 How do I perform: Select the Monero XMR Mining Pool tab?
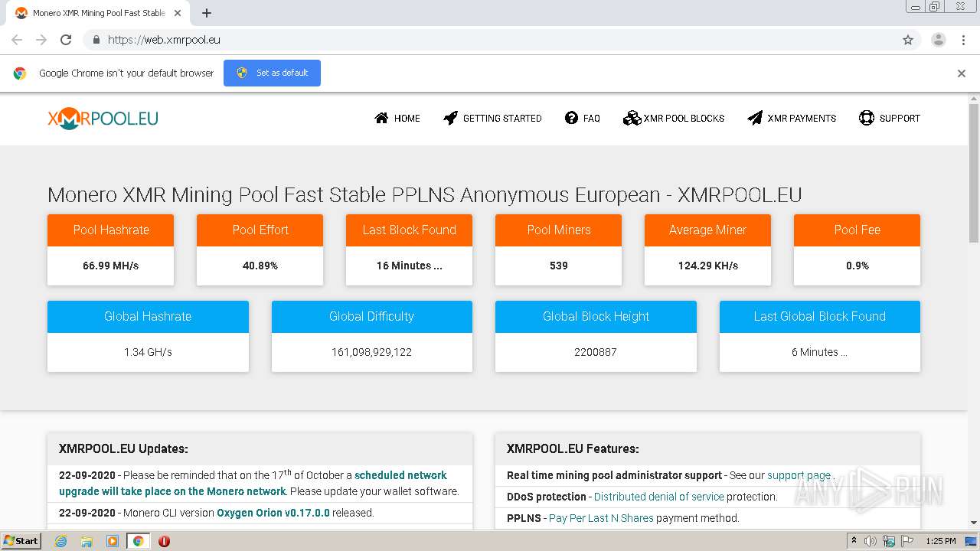[x=97, y=13]
